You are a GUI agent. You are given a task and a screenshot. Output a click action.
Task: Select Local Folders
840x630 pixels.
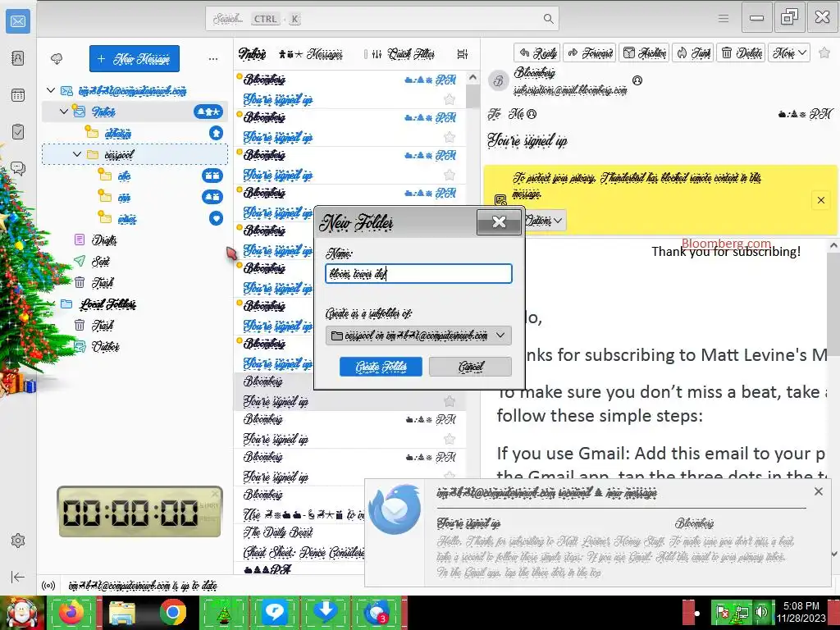tap(107, 304)
